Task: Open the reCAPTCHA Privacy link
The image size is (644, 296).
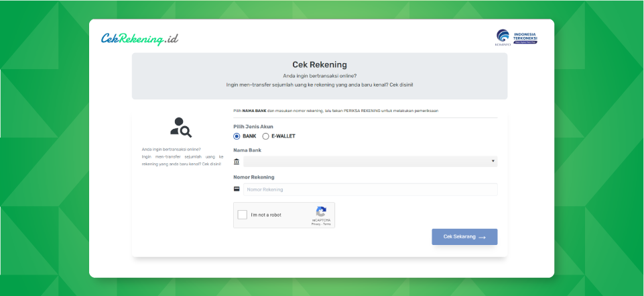Action: coord(316,224)
